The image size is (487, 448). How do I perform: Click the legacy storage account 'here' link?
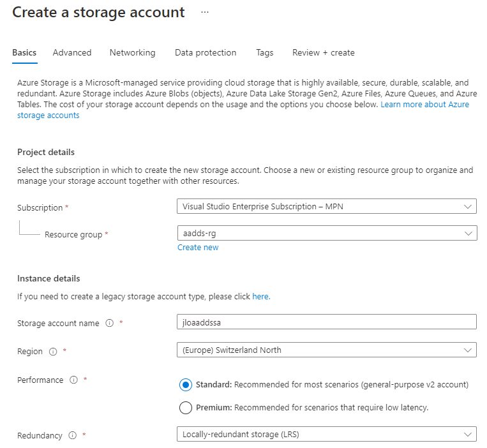coord(261,297)
